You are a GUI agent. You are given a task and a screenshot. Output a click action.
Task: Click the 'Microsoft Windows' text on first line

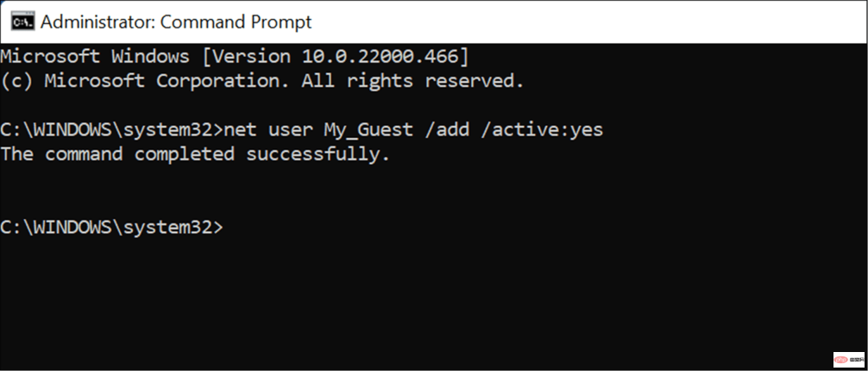[94, 58]
